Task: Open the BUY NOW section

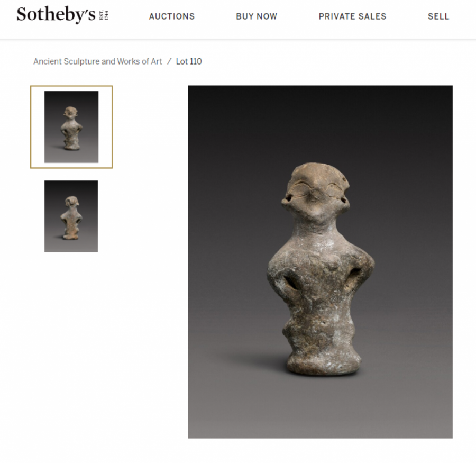Action: tap(257, 16)
